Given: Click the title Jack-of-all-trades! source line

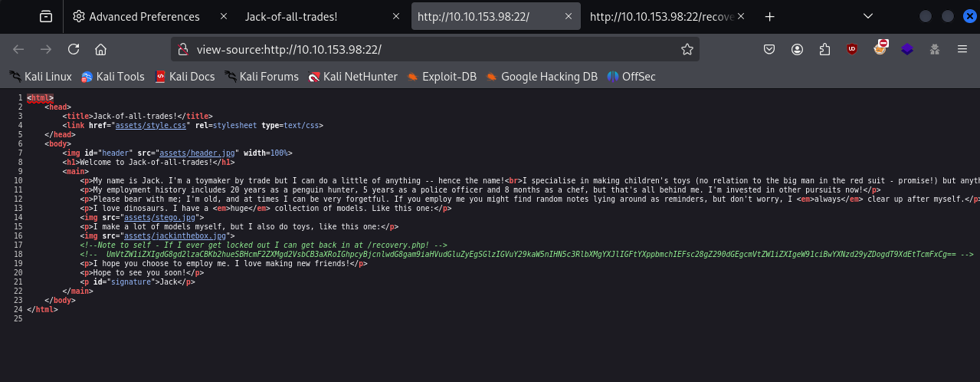Looking at the screenshot, I should [137, 116].
